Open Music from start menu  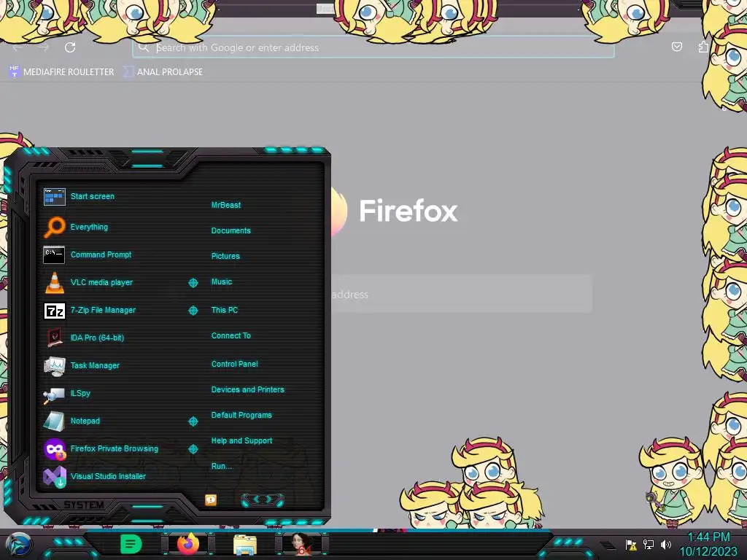click(x=222, y=282)
